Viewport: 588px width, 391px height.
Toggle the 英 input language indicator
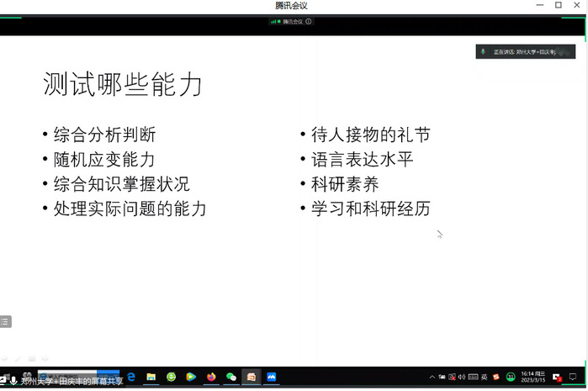pyautogui.click(x=485, y=378)
